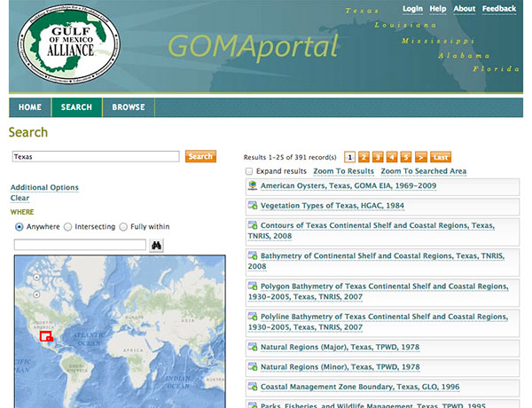This screenshot has height=408, width=532.
Task: Click the icon beside Bathymetry of Continental Shelf
Action: click(x=253, y=255)
